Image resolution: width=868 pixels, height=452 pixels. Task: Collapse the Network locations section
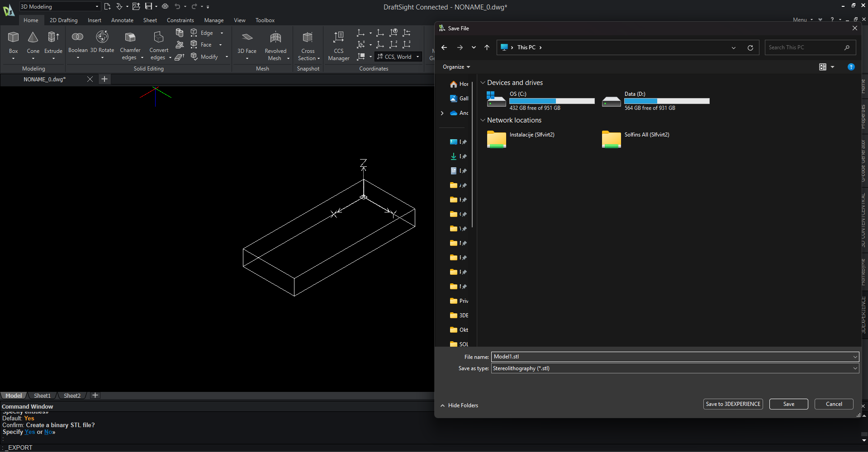click(x=483, y=120)
